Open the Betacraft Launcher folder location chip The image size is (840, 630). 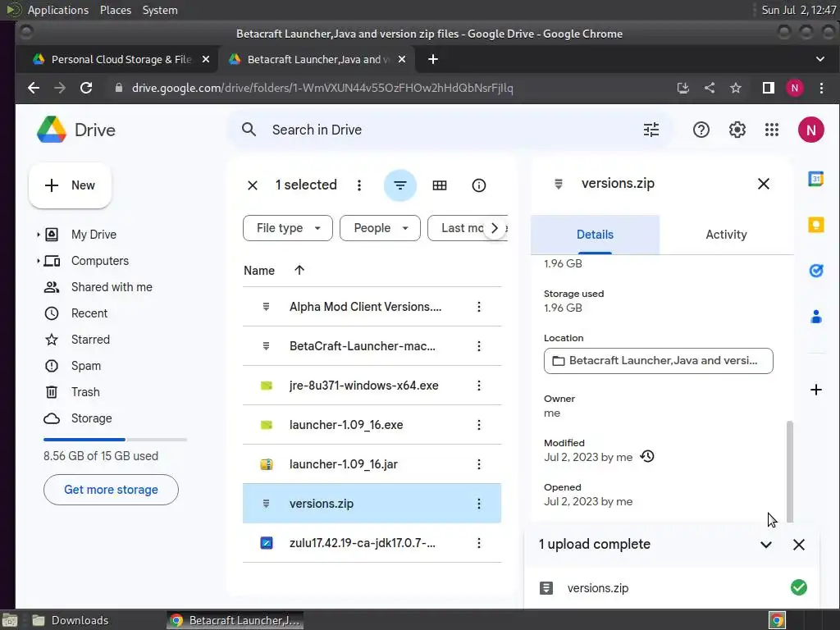[659, 361]
